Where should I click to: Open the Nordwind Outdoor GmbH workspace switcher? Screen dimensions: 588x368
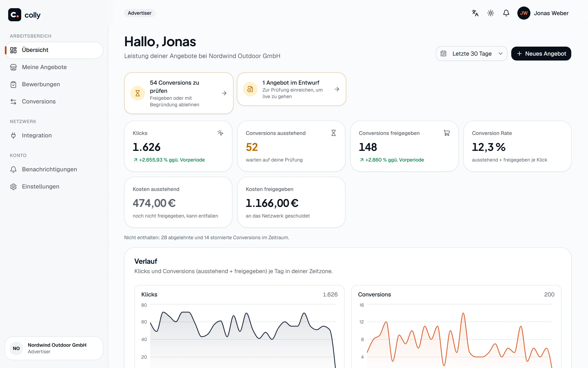pyautogui.click(x=54, y=348)
